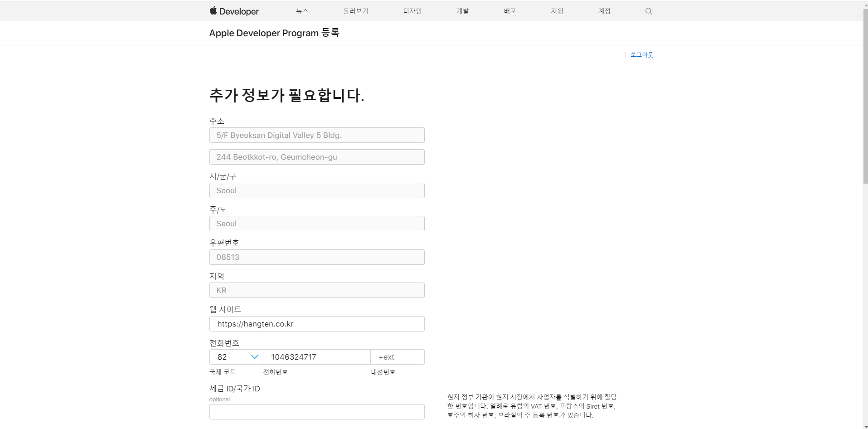Click Apple Developer Program 등록 heading link
868x429 pixels.
tap(274, 33)
